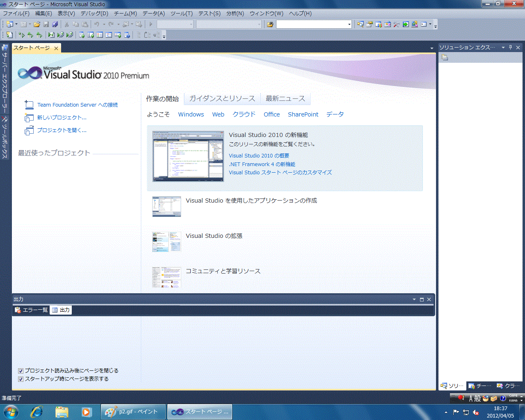Open the document tab list dropdown arrow
Viewport: 525px width, 420px height.
(x=432, y=48)
